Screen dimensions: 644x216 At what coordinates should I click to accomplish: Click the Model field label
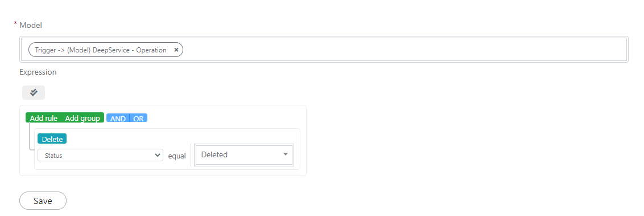pyautogui.click(x=31, y=25)
